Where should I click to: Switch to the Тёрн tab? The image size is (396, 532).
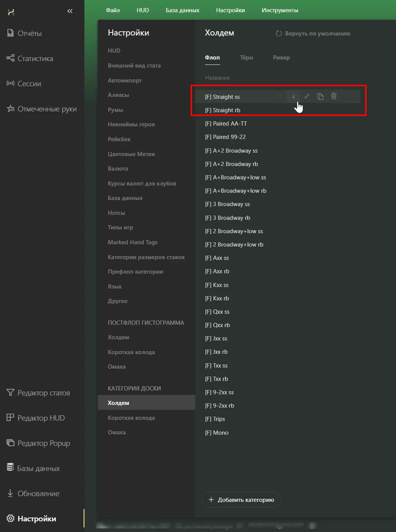coord(246,58)
